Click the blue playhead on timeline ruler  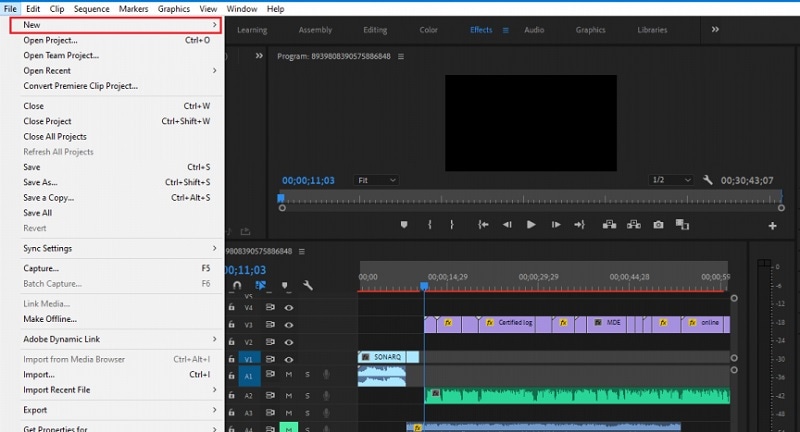[424, 286]
